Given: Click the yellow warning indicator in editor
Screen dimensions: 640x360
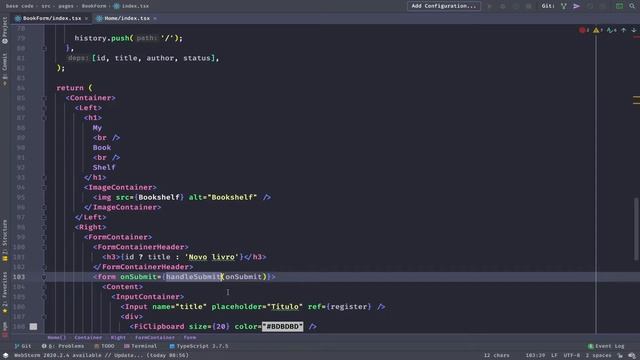Looking at the screenshot, I should pos(598,30).
